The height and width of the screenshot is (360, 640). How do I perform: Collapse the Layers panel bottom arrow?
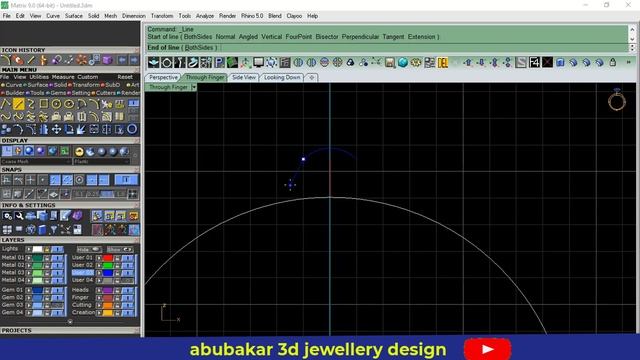(x=70, y=322)
